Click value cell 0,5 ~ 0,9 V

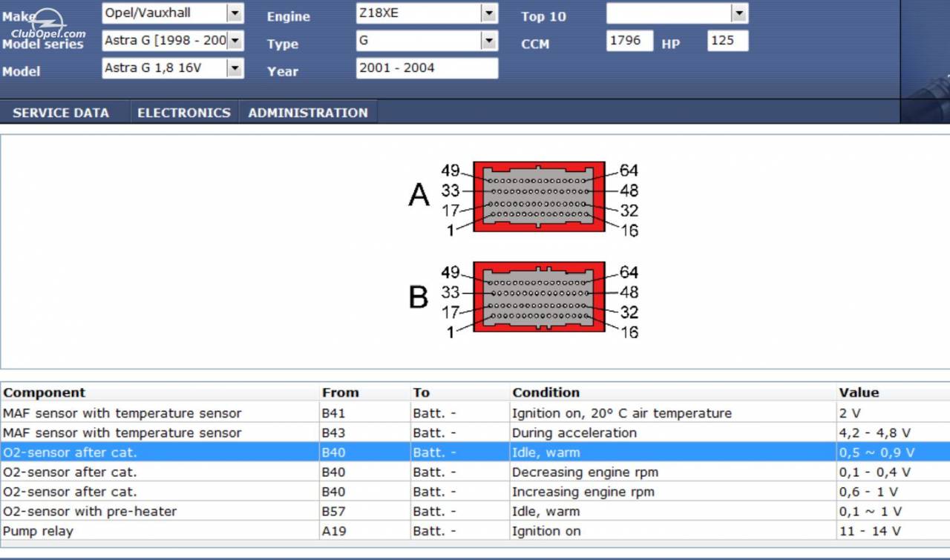tap(893, 452)
